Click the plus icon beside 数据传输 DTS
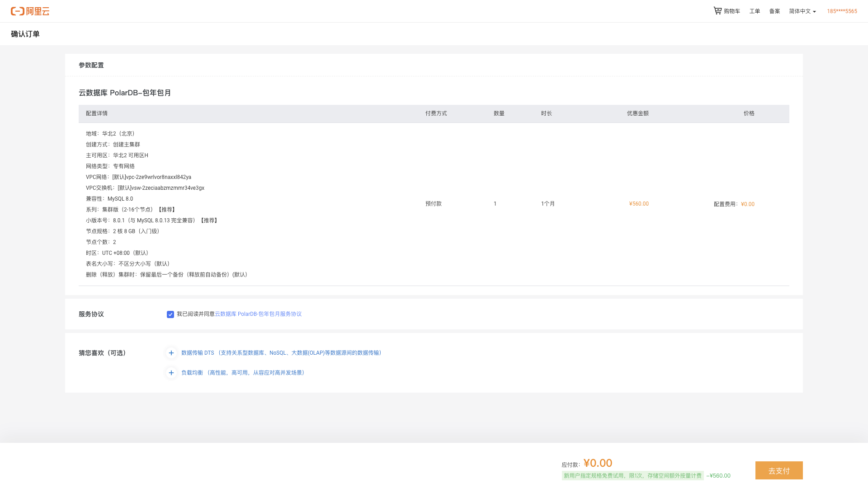This screenshot has width=868, height=488. click(171, 353)
